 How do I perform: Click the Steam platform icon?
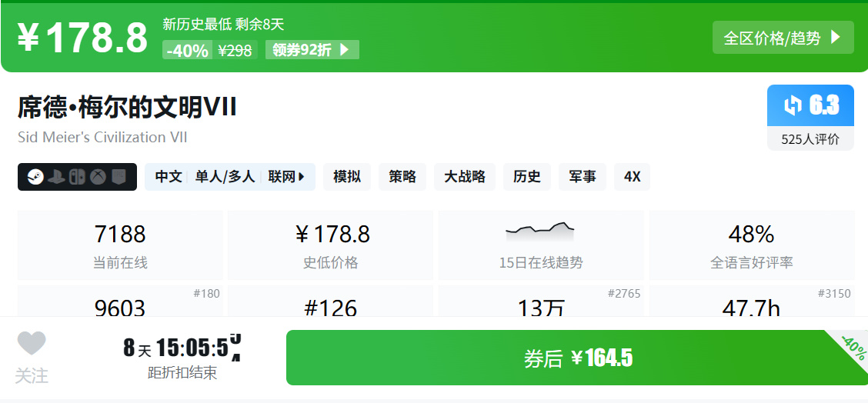coord(35,177)
